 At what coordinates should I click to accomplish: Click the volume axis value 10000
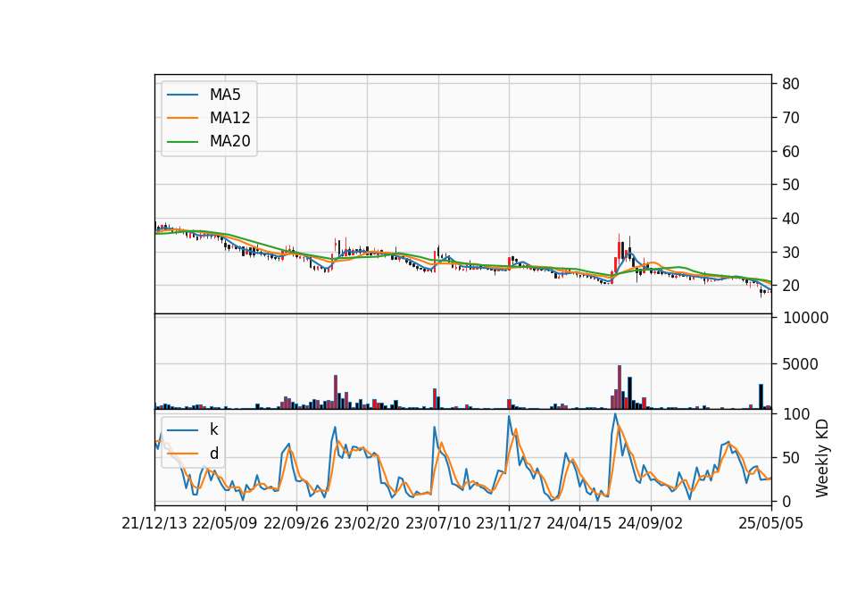(805, 318)
